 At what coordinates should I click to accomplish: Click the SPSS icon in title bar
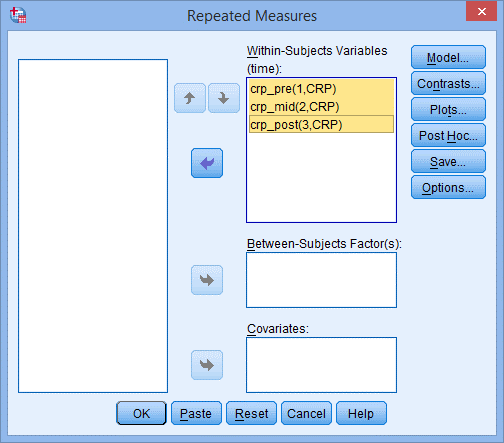[18, 15]
